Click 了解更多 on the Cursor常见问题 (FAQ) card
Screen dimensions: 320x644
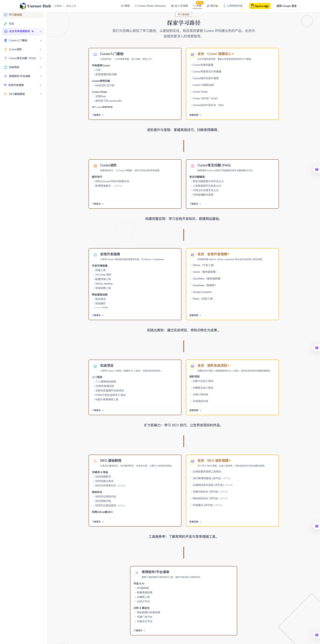tap(195, 204)
